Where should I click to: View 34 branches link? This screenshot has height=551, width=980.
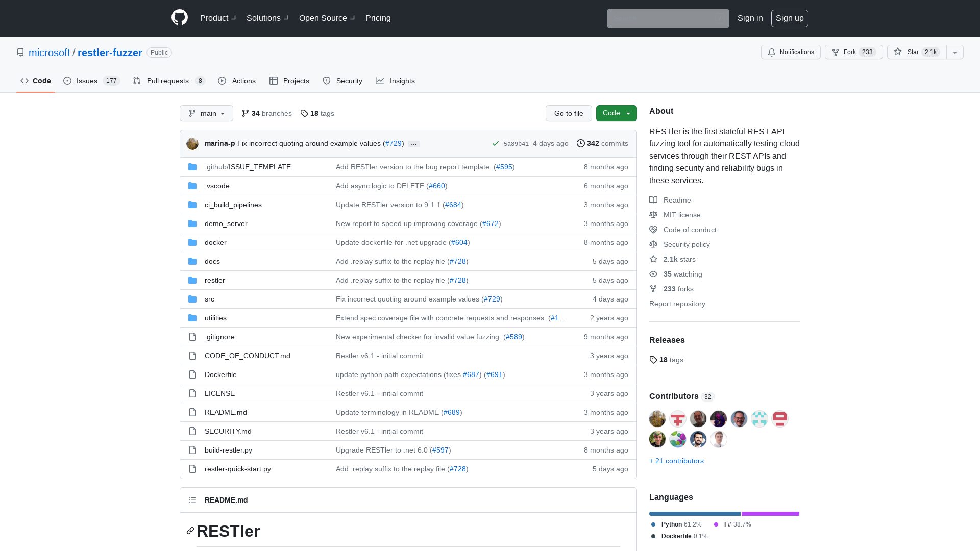click(266, 113)
